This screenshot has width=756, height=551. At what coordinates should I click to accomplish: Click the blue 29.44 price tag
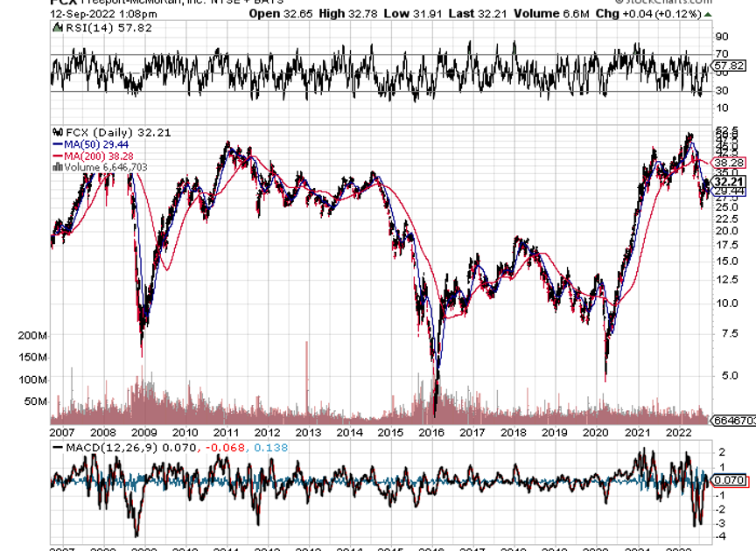729,192
